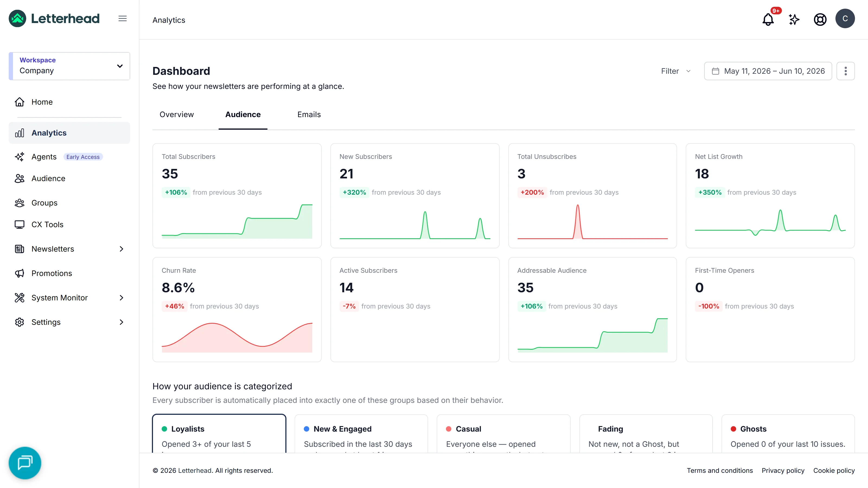Click the Dashboard heading
This screenshot has width=868, height=488.
pos(181,71)
